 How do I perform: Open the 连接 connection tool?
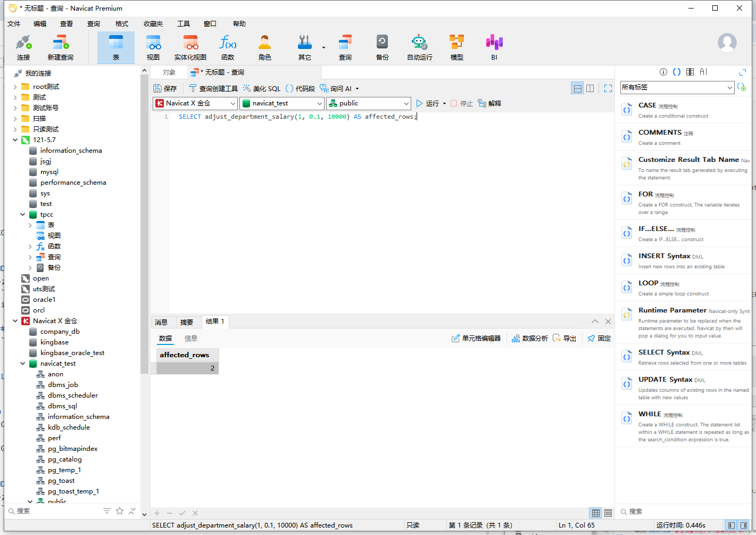coord(23,48)
